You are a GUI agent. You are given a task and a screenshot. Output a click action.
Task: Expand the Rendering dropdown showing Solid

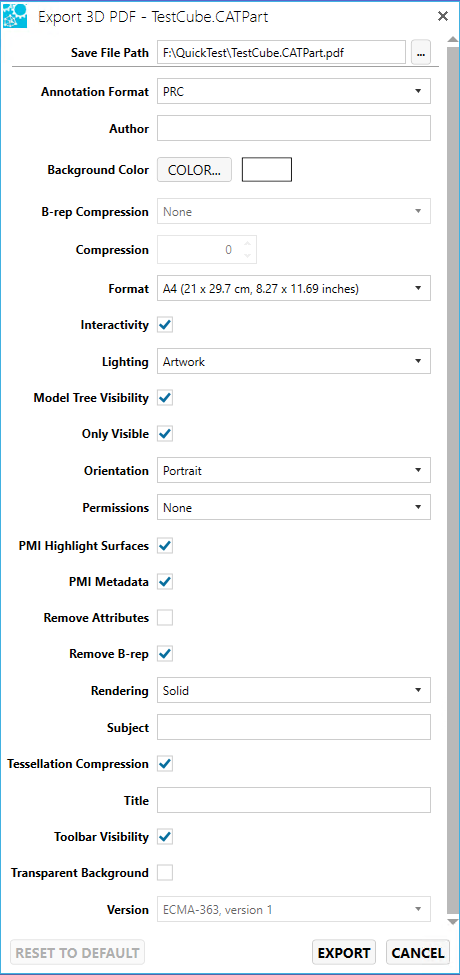(x=293, y=690)
